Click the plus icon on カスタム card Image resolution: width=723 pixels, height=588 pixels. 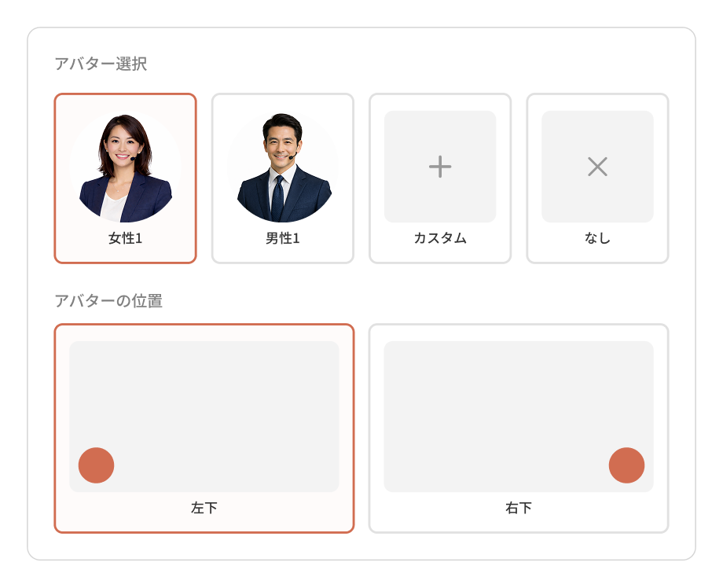click(x=439, y=166)
